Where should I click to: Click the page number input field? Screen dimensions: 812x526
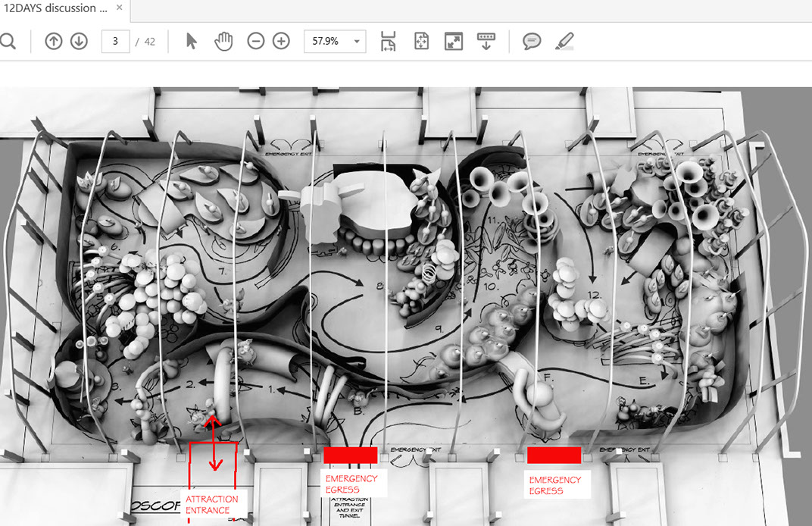[x=115, y=42]
